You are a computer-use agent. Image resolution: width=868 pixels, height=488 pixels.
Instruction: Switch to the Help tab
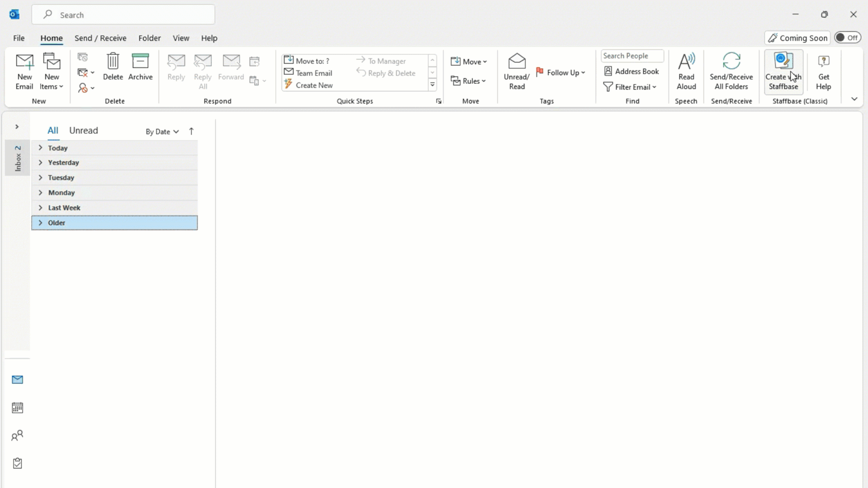[x=209, y=38]
